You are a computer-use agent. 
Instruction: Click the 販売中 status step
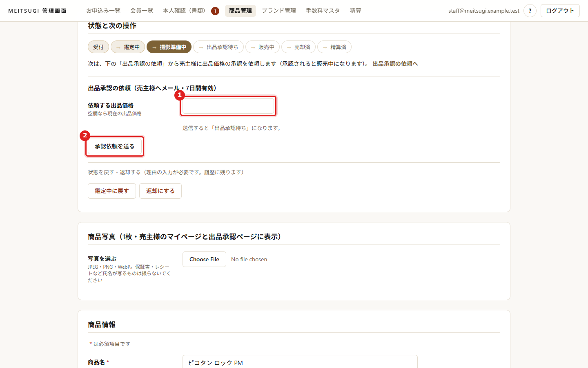tap(263, 47)
